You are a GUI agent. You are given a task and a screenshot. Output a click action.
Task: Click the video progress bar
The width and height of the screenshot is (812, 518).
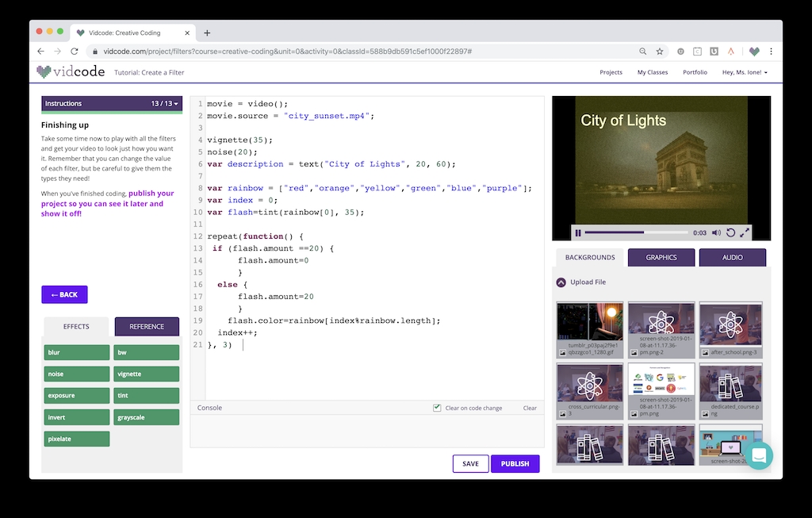[x=637, y=232]
